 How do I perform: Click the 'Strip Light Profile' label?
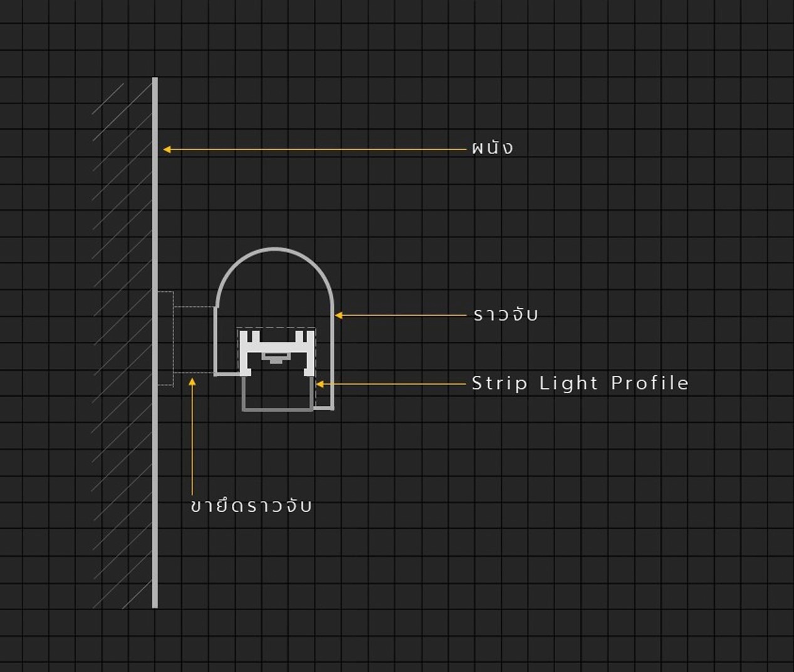click(580, 383)
